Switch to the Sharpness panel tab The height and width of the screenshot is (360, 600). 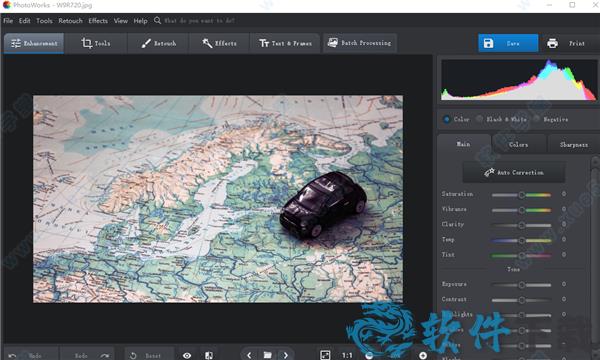pyautogui.click(x=574, y=145)
